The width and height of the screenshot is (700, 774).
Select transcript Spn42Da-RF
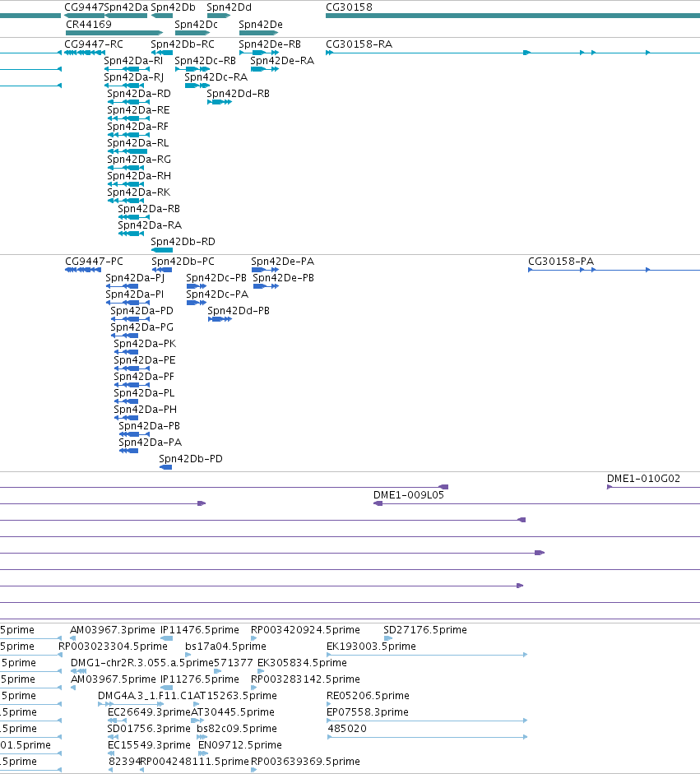click(x=137, y=127)
